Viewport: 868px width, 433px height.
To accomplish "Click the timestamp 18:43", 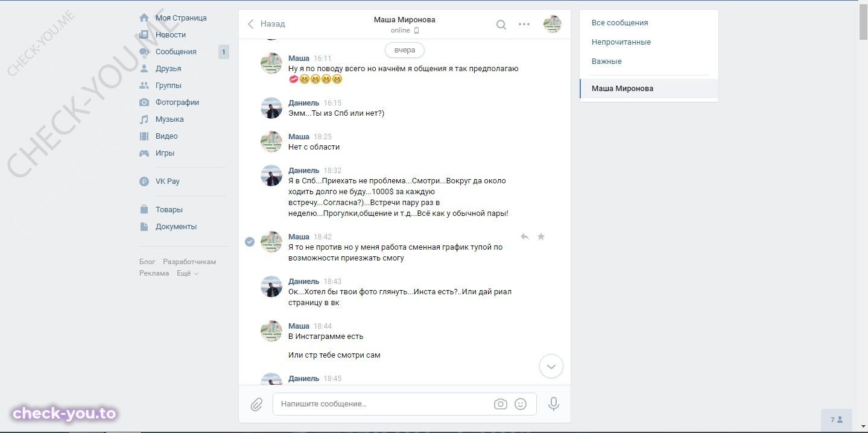I will point(332,282).
